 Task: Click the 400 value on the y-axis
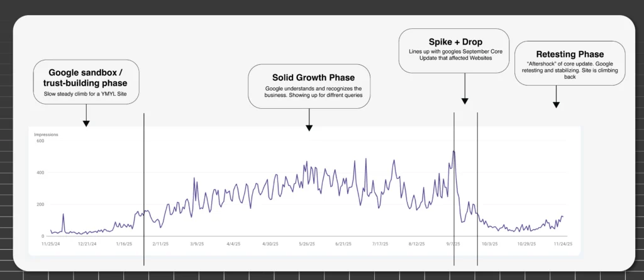click(39, 172)
